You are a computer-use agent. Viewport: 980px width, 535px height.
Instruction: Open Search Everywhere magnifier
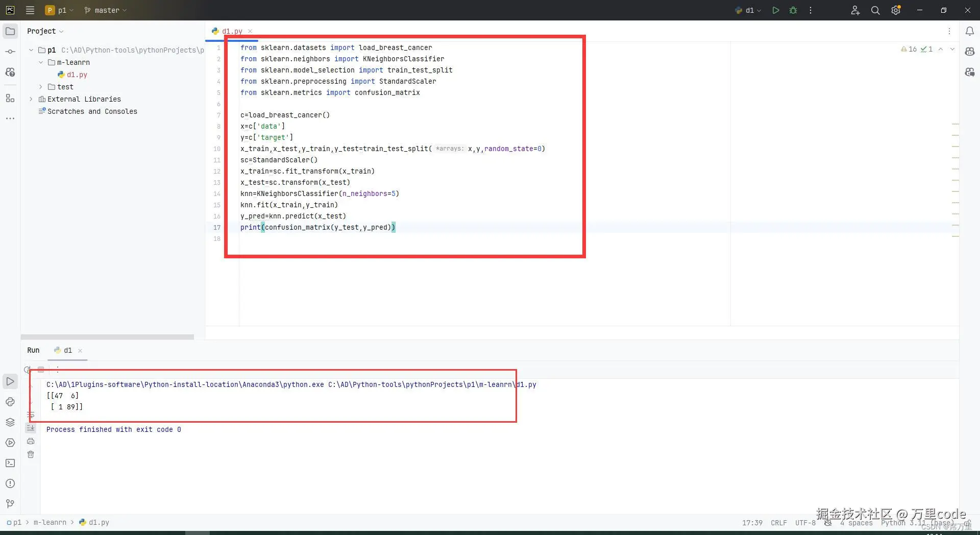tap(875, 10)
